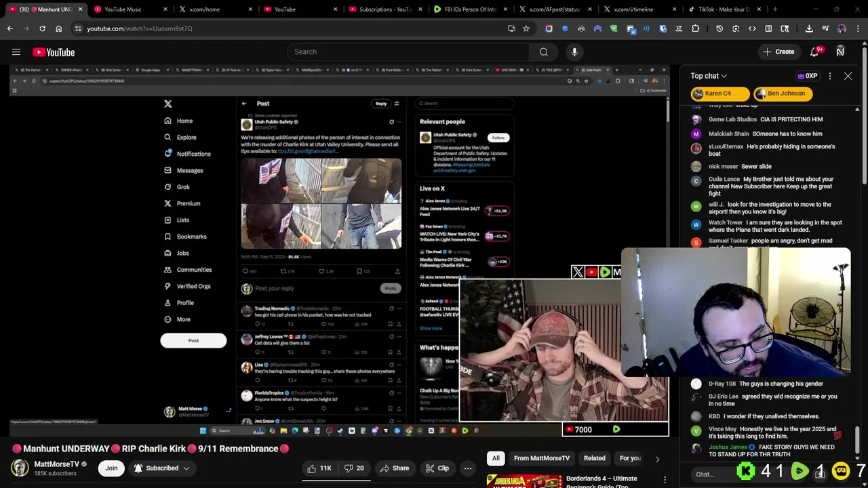This screenshot has width=868, height=488.
Task: Select the From MattMorseTV chip
Action: click(542, 459)
